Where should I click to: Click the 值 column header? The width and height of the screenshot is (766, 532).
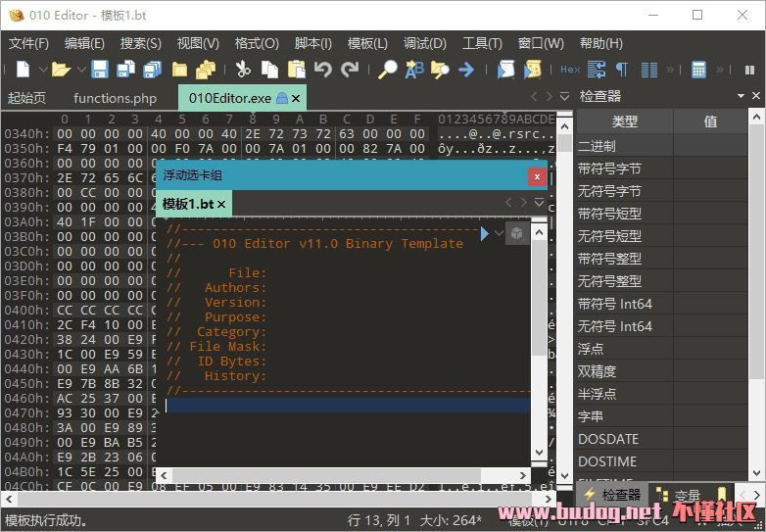click(x=710, y=121)
